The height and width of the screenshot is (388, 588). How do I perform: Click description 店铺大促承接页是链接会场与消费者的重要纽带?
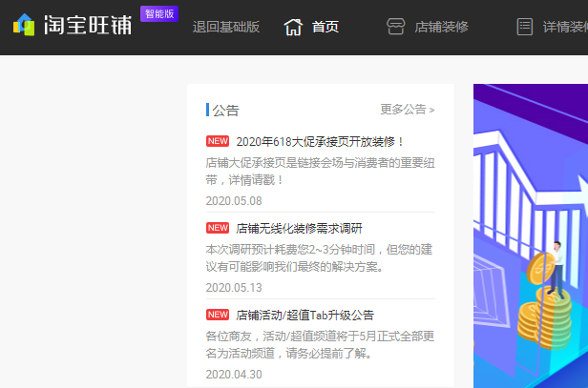pos(321,172)
